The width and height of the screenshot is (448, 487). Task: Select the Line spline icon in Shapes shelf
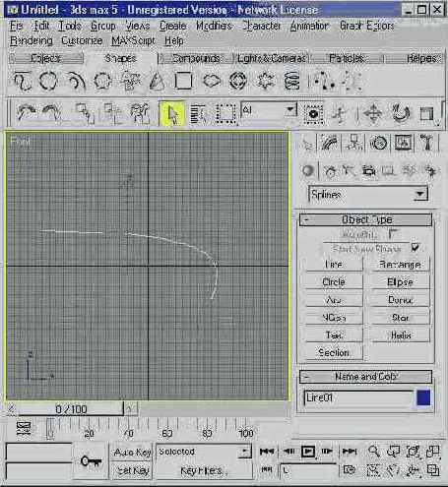tap(23, 81)
